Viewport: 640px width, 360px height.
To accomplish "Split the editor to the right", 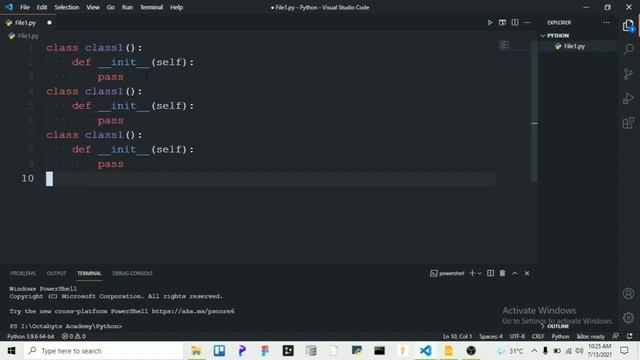I will (x=515, y=22).
